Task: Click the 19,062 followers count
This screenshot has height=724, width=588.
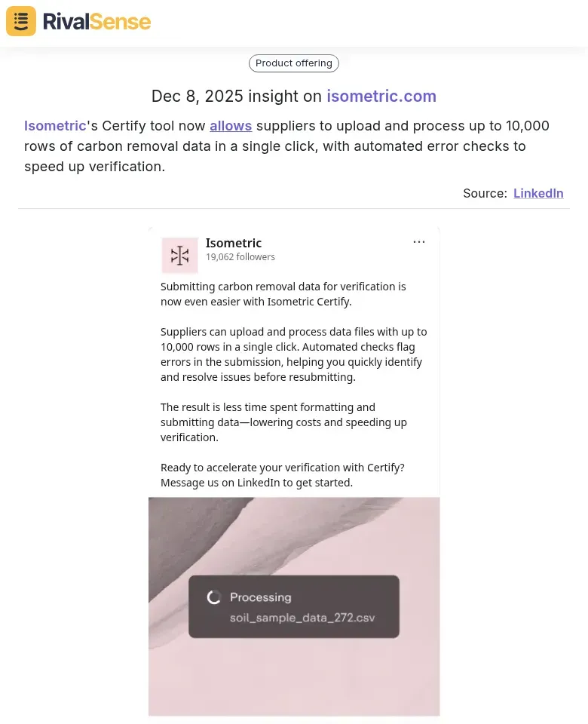Action: [x=240, y=257]
